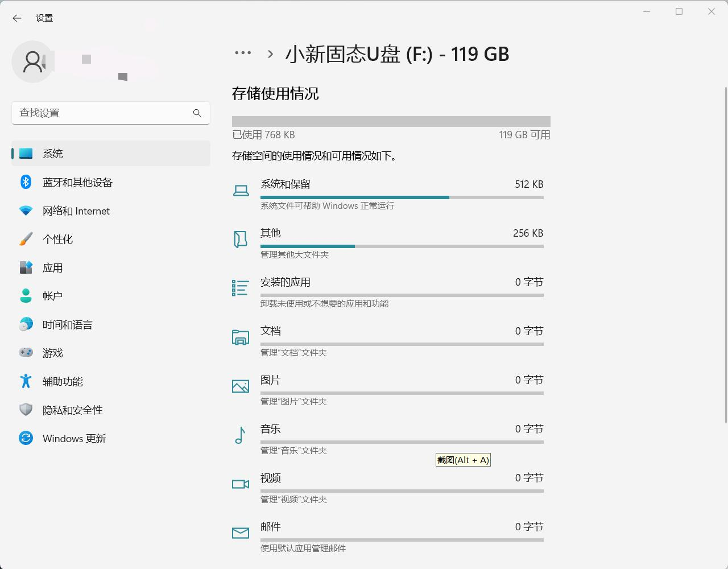This screenshot has height=569, width=728.
Task: Click the documents folder icon beside 文档
Action: 241,337
